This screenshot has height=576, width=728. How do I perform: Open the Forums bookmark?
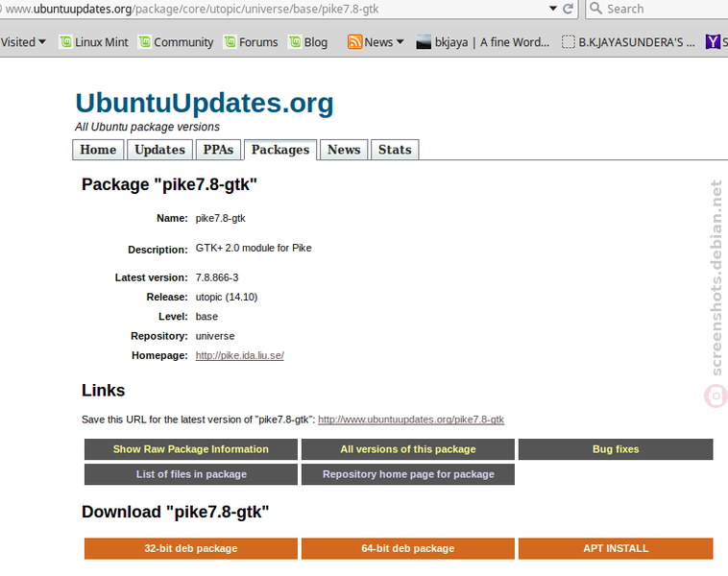pyautogui.click(x=251, y=42)
